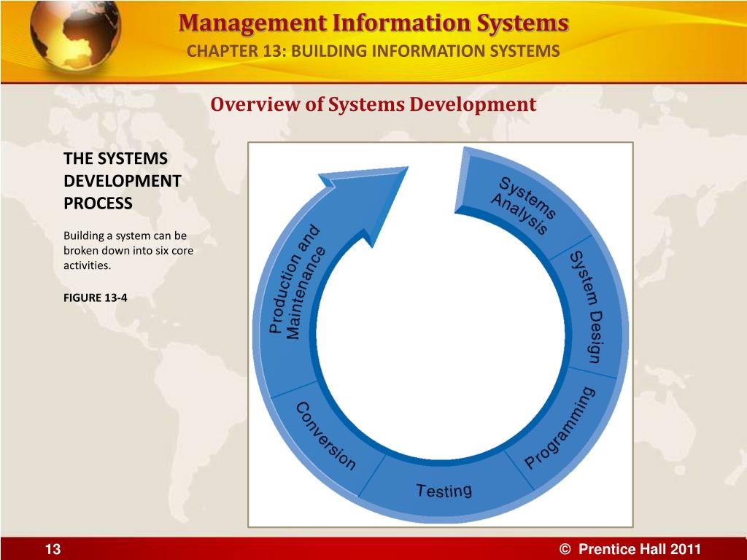Select the 'Conversion' segment
The width and height of the screenshot is (747, 560).
326,436
